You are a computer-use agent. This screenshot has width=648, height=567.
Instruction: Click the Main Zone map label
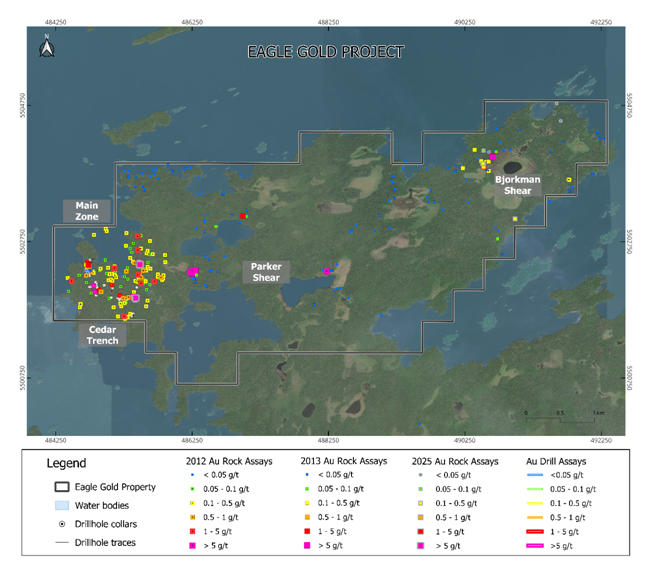(84, 211)
